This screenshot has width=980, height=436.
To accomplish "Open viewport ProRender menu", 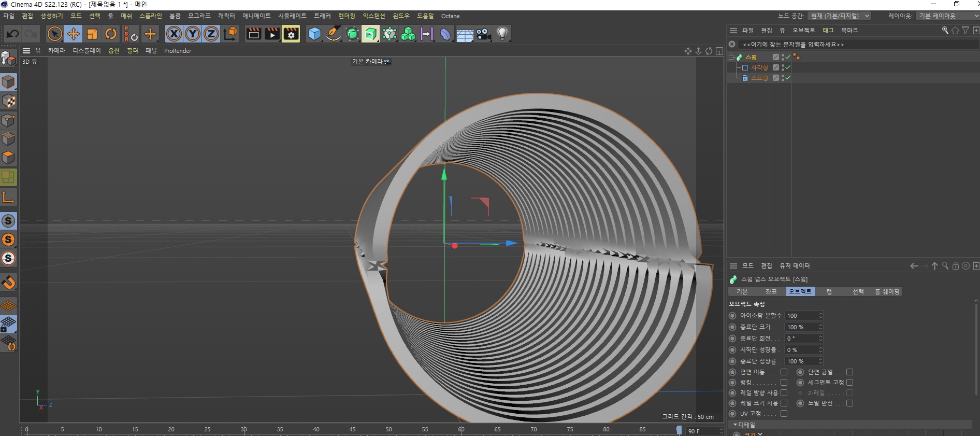I will pos(178,51).
